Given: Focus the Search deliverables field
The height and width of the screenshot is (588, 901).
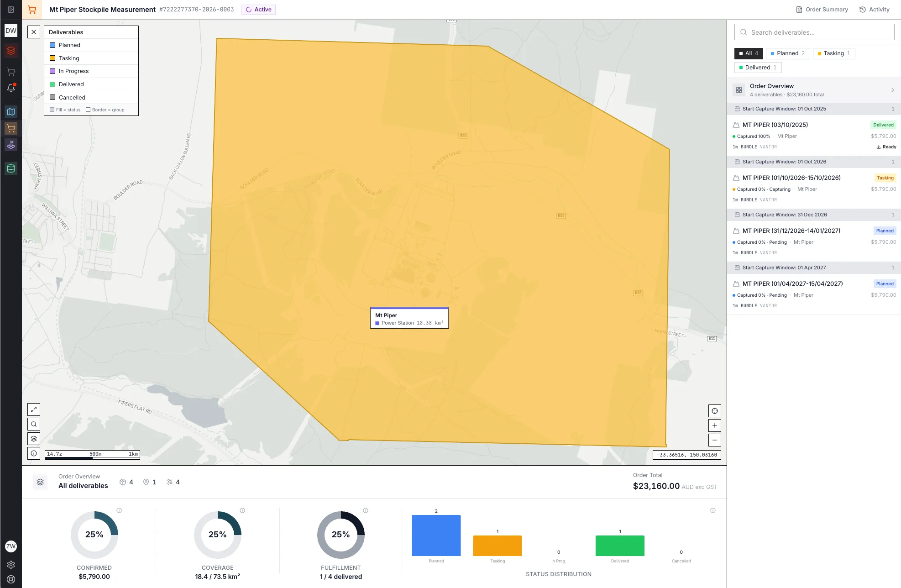Looking at the screenshot, I should [x=814, y=32].
